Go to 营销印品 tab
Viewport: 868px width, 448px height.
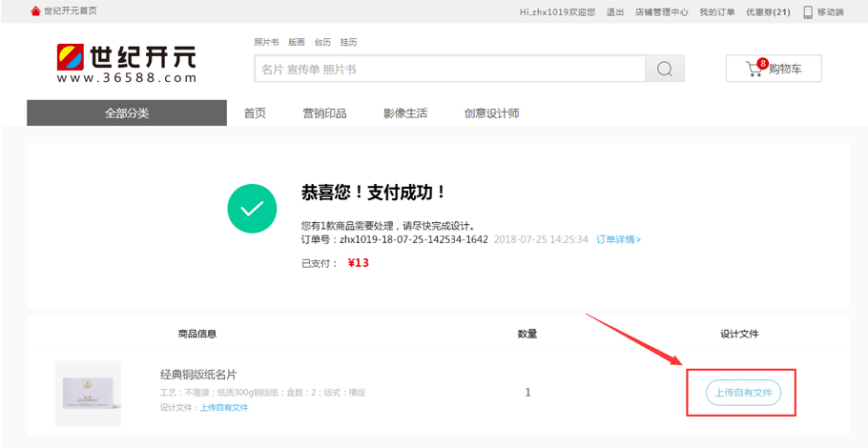point(324,113)
